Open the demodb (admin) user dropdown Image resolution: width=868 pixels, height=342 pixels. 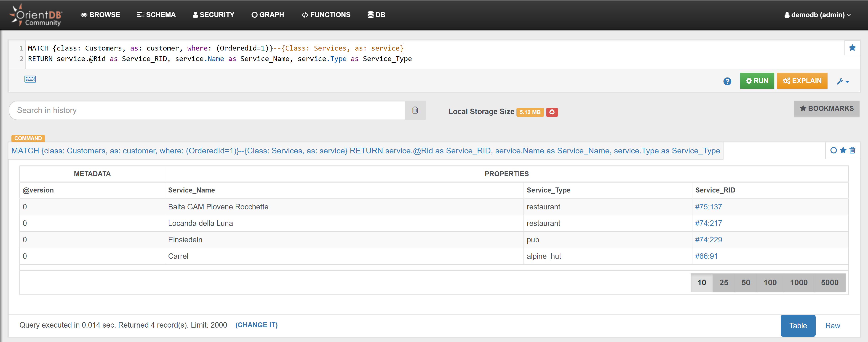pos(817,15)
